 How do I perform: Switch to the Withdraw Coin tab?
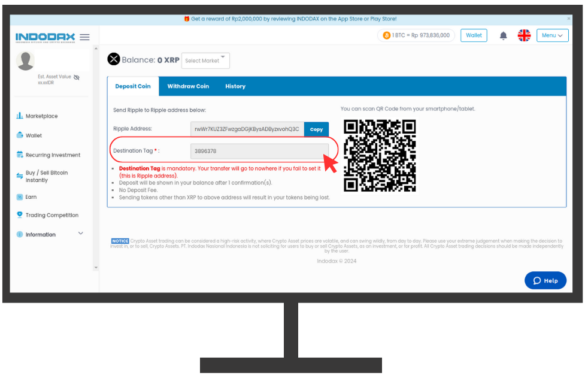pos(188,86)
